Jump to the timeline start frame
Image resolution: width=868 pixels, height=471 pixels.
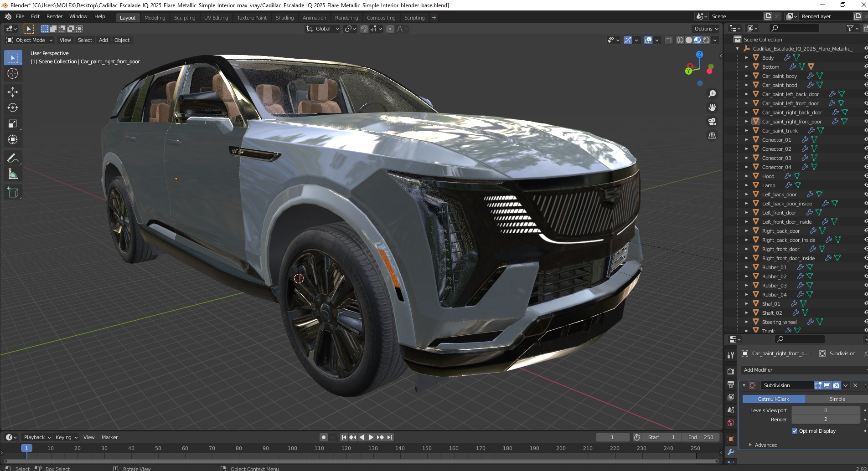tap(344, 437)
